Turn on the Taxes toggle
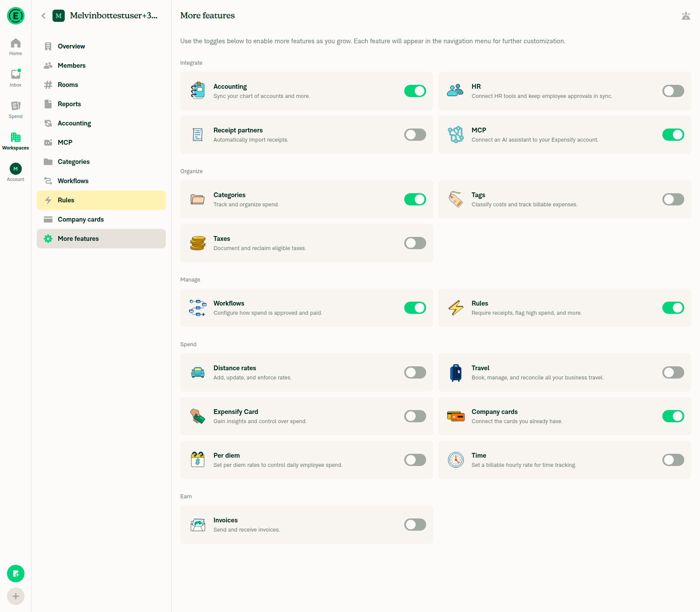700x612 pixels. pos(415,243)
